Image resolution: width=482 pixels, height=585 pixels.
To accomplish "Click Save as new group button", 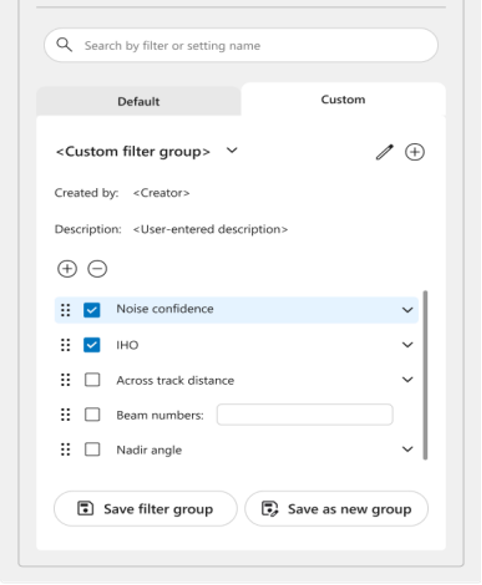I will click(337, 509).
